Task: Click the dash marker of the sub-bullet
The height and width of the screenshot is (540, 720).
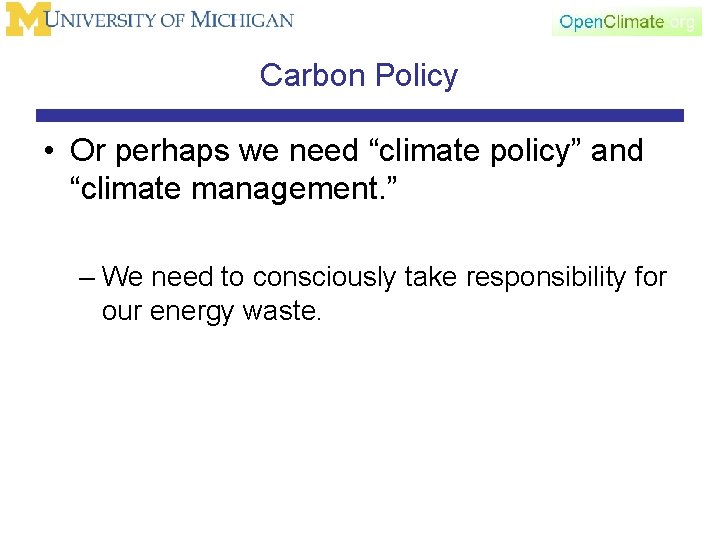Action: click(x=87, y=276)
